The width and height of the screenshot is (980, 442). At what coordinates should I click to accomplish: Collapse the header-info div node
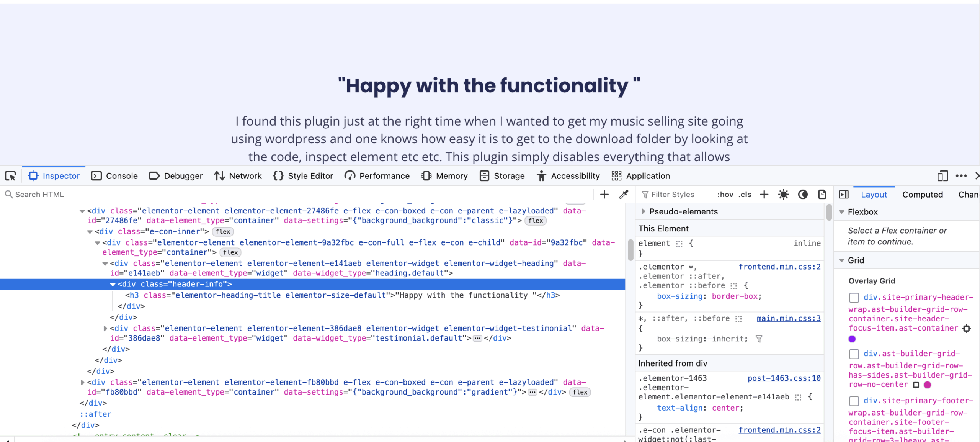(x=113, y=284)
